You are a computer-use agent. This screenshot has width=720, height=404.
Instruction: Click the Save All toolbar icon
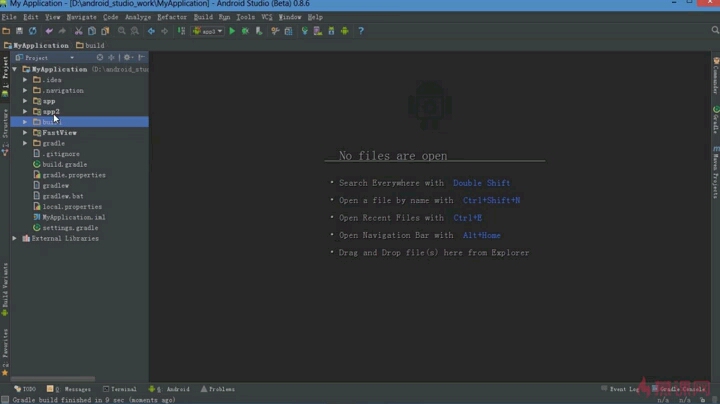point(19,31)
